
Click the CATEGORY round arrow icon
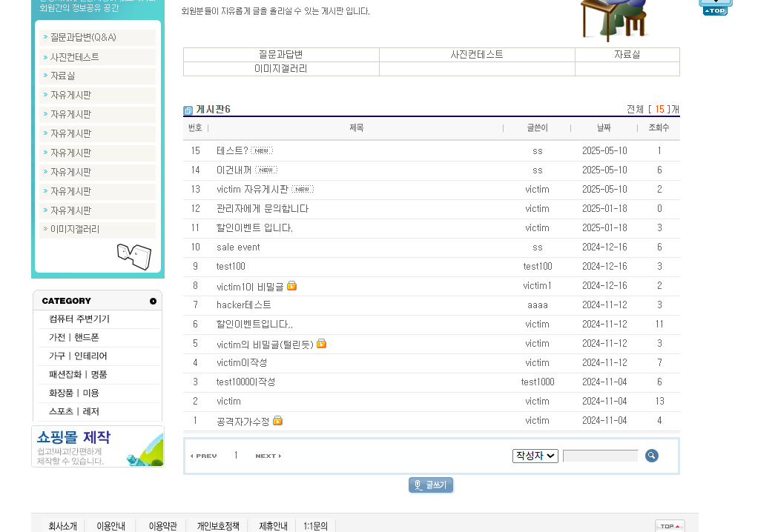[x=154, y=302]
